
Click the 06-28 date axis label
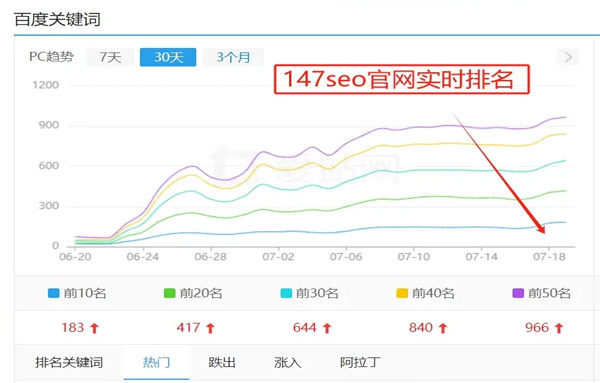210,257
